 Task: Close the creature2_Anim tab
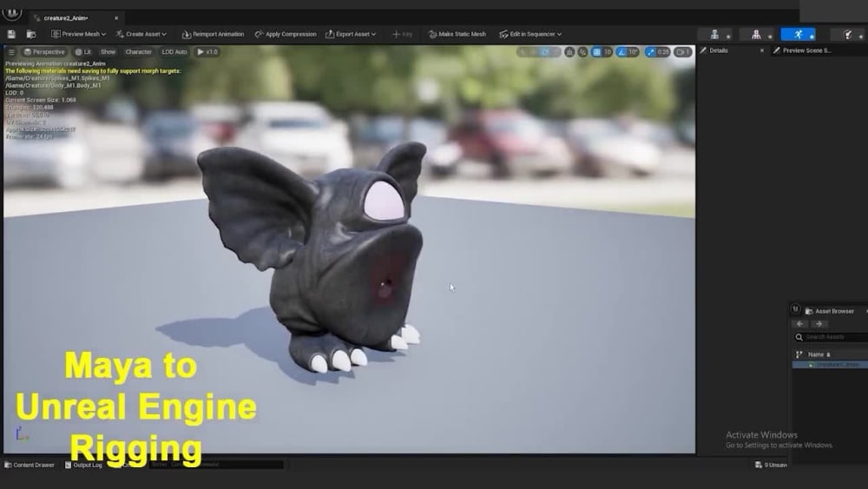116,18
